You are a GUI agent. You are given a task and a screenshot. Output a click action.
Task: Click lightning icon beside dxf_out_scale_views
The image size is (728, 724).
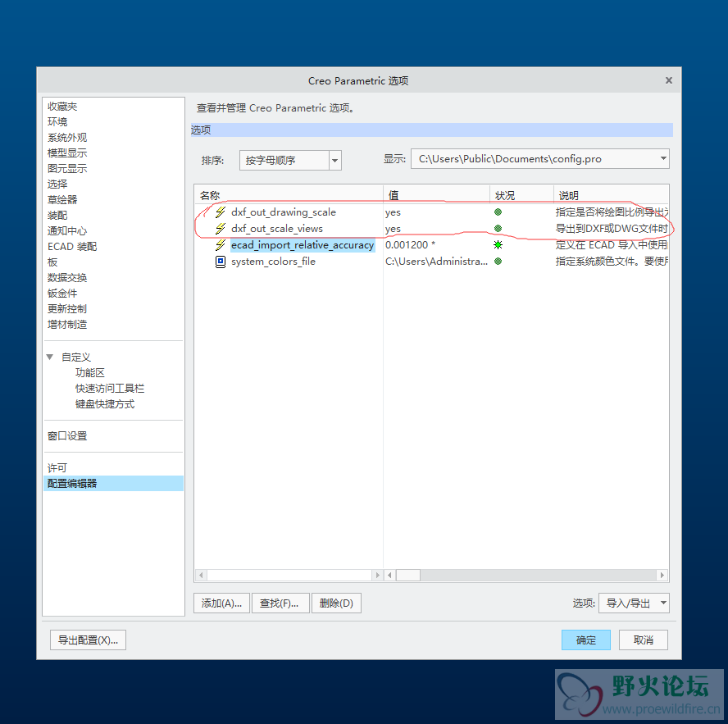pos(221,229)
